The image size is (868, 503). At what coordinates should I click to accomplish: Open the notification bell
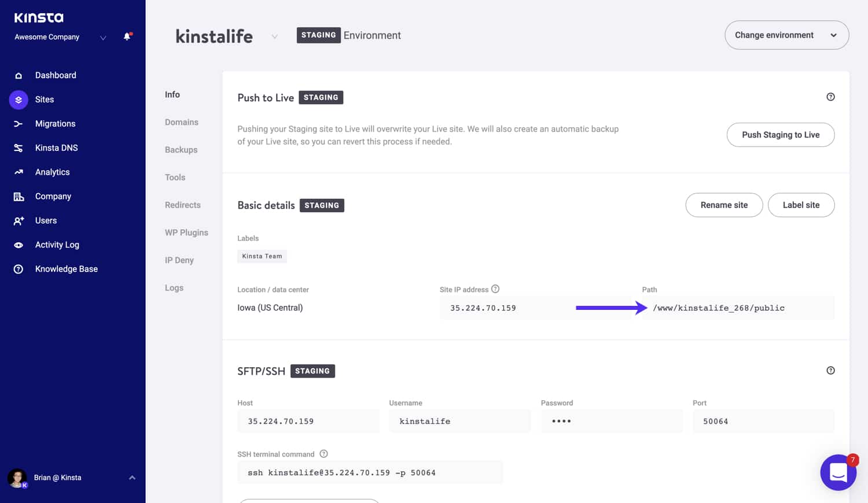point(127,36)
